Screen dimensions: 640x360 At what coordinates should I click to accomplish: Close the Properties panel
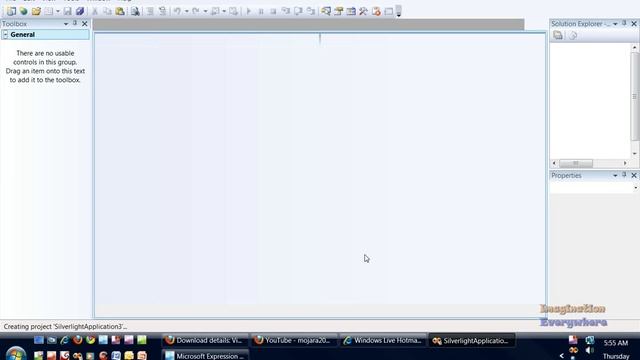click(634, 176)
